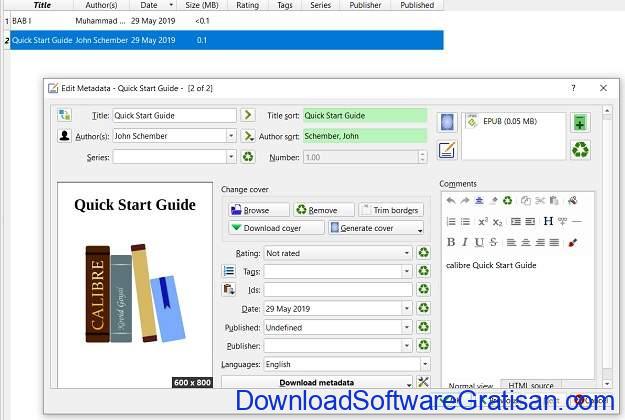Toggle italic in the Comments editor

click(x=465, y=242)
